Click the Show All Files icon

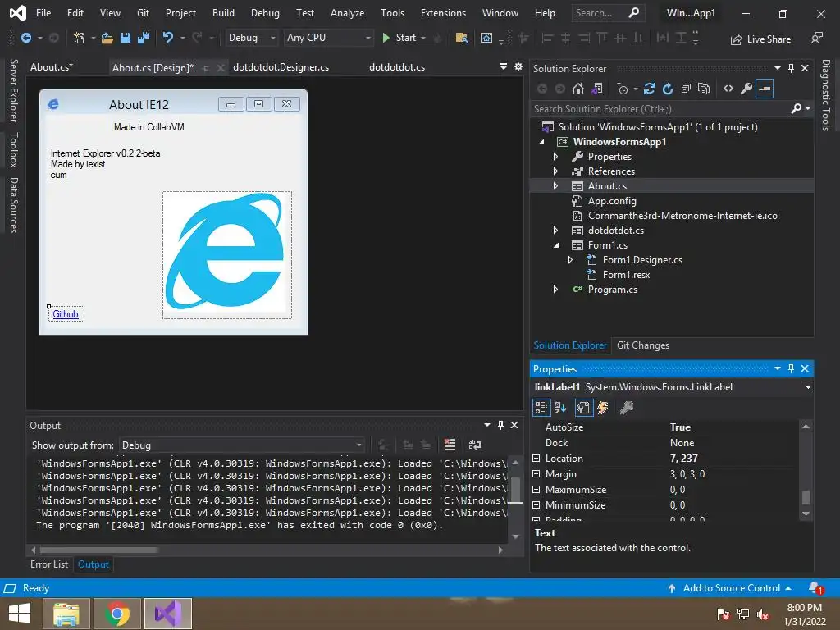[x=704, y=89]
